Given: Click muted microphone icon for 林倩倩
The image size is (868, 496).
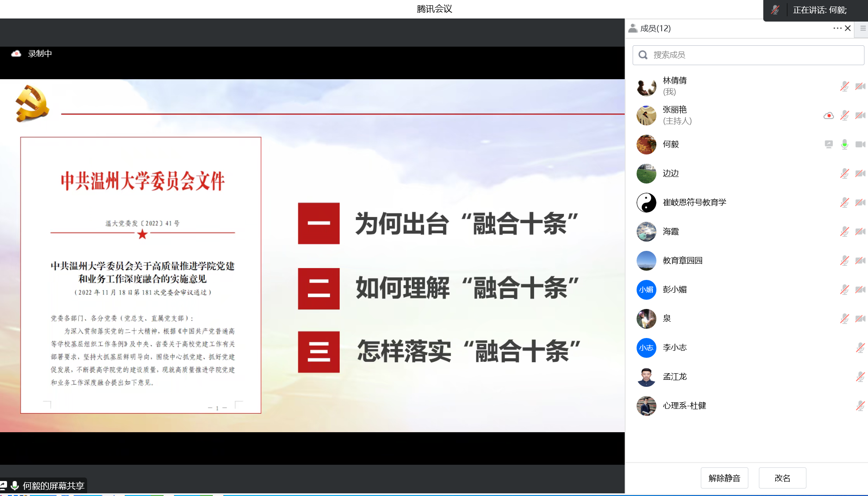Looking at the screenshot, I should [x=844, y=86].
